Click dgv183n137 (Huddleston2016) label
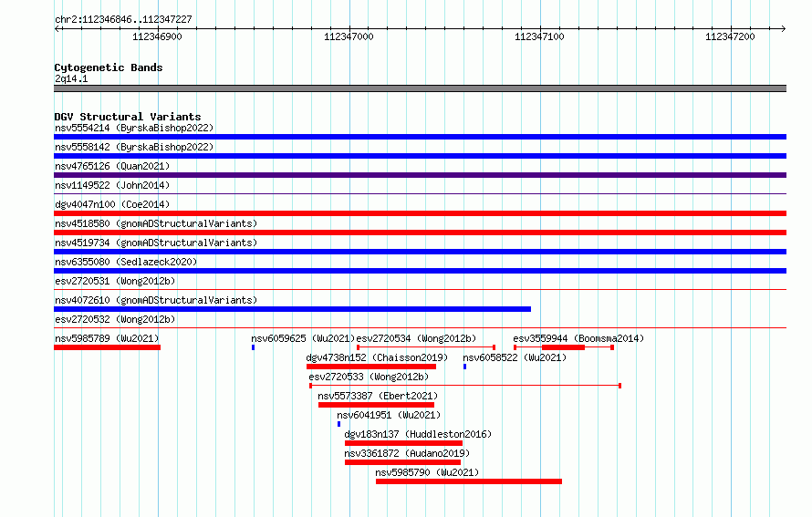812x517 pixels. coord(418,434)
